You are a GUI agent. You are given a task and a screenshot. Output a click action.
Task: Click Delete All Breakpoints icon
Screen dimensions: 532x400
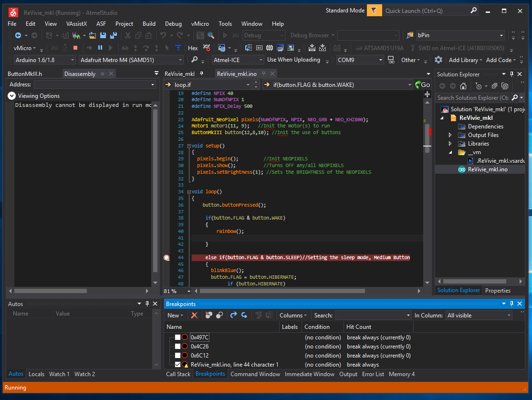pos(209,316)
